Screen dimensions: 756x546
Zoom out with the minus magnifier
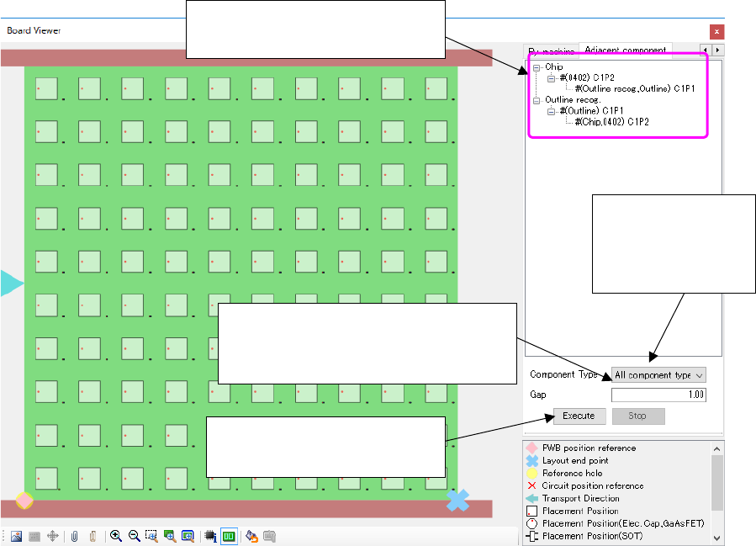pyautogui.click(x=134, y=536)
